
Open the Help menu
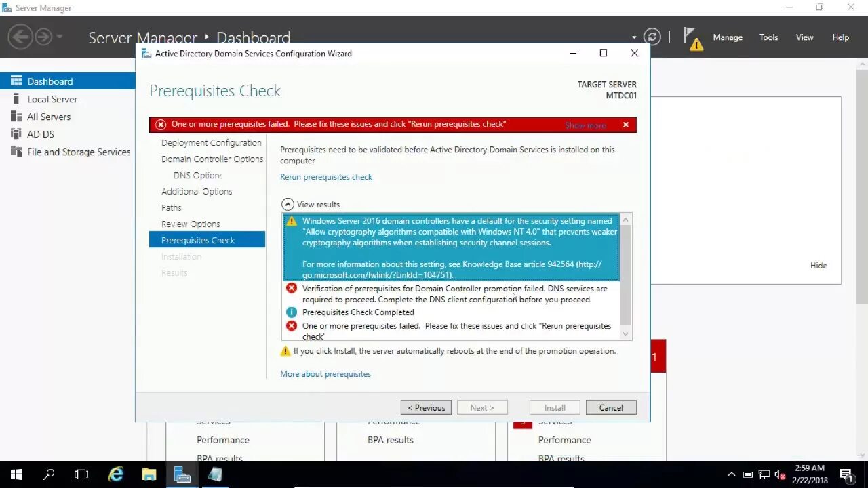pos(840,37)
